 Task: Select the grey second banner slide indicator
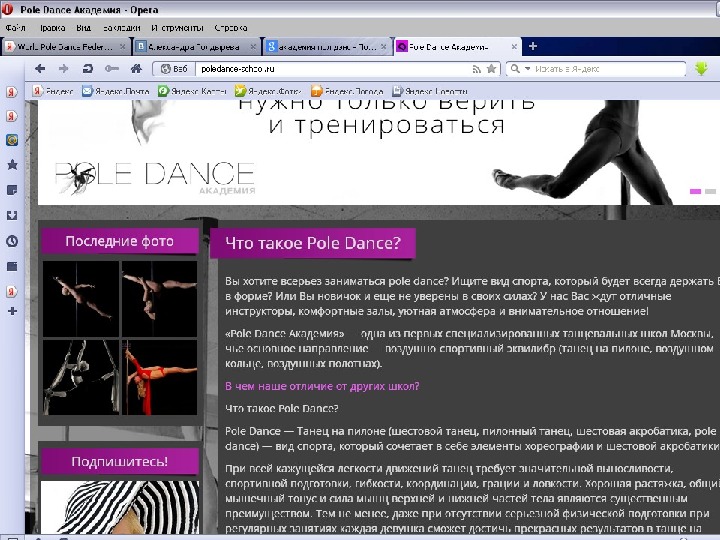pyautogui.click(x=710, y=191)
